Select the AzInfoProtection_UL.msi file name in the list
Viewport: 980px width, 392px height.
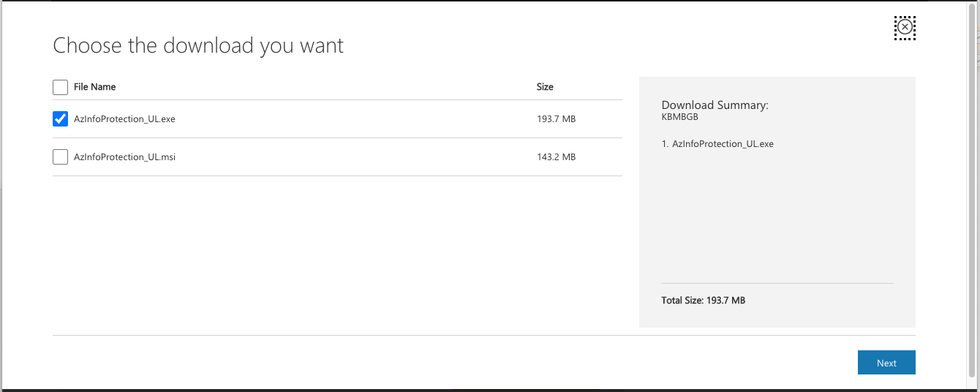pos(124,157)
